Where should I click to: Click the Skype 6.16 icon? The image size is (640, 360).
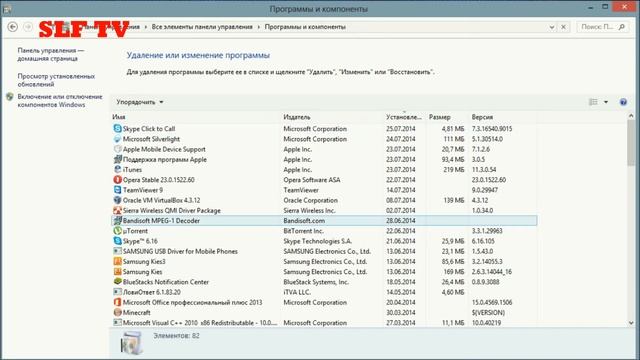click(x=118, y=241)
